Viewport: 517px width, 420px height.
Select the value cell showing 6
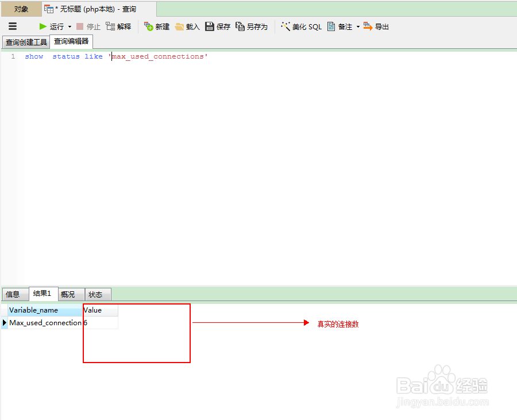pos(100,323)
